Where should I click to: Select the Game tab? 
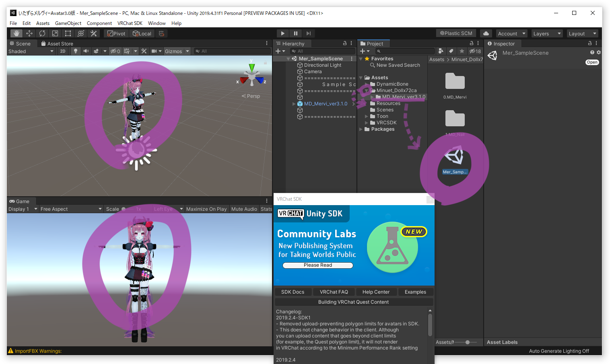click(19, 201)
